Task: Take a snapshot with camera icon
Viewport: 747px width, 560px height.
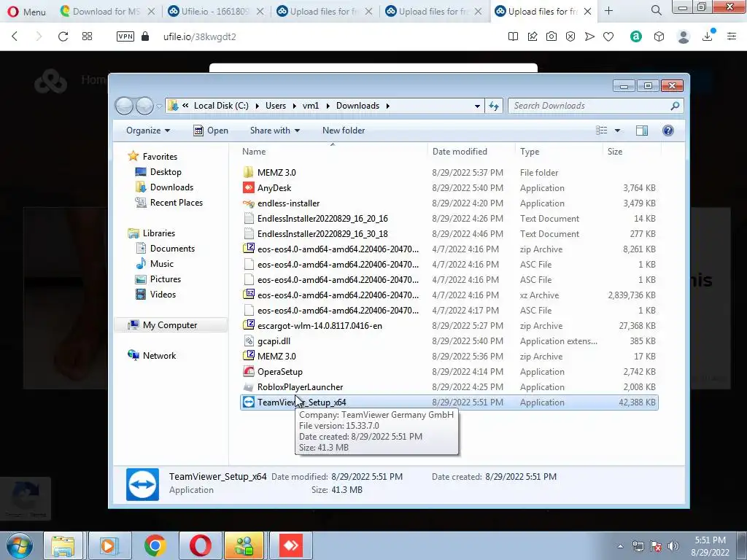Action: coord(551,36)
